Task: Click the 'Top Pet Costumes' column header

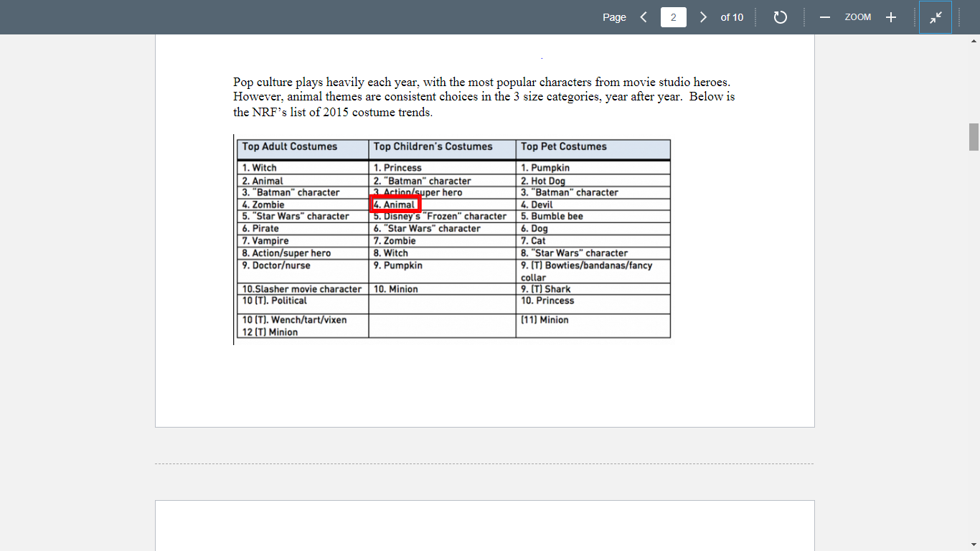Action: [563, 146]
